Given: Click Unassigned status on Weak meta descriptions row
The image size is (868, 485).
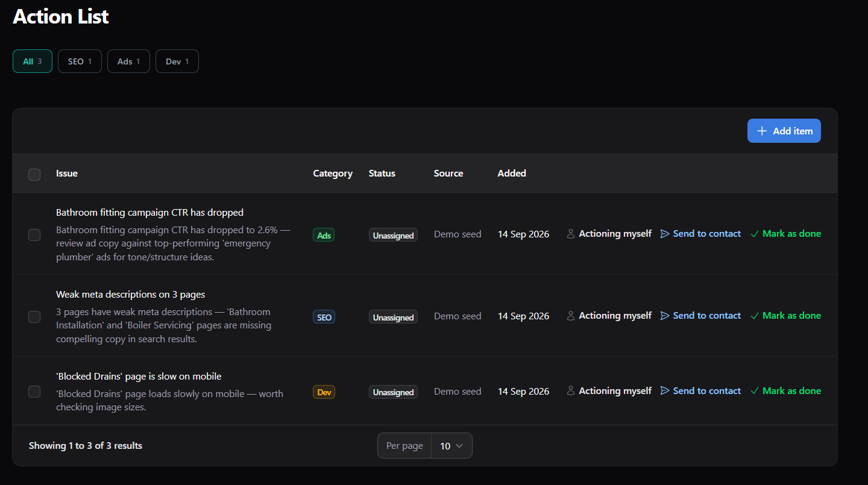Looking at the screenshot, I should [x=393, y=318].
